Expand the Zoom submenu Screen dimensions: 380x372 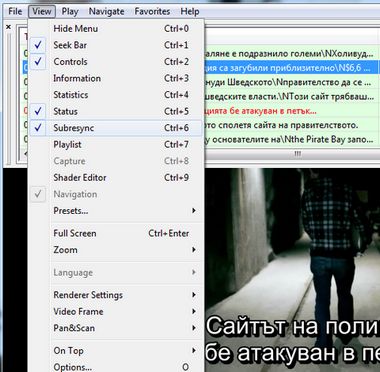116,250
